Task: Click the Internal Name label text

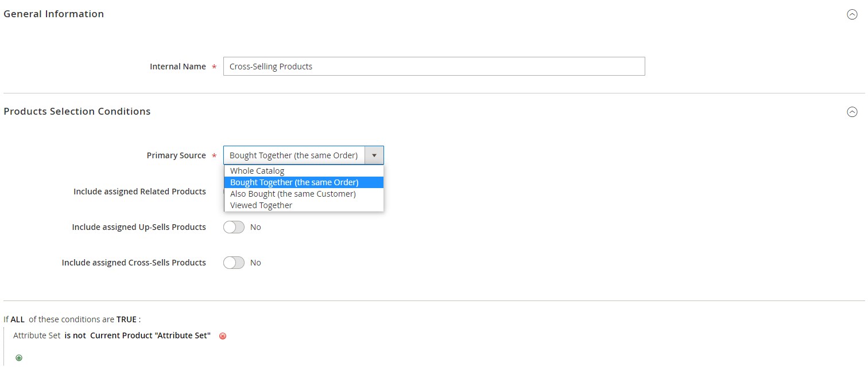Action: tap(178, 67)
